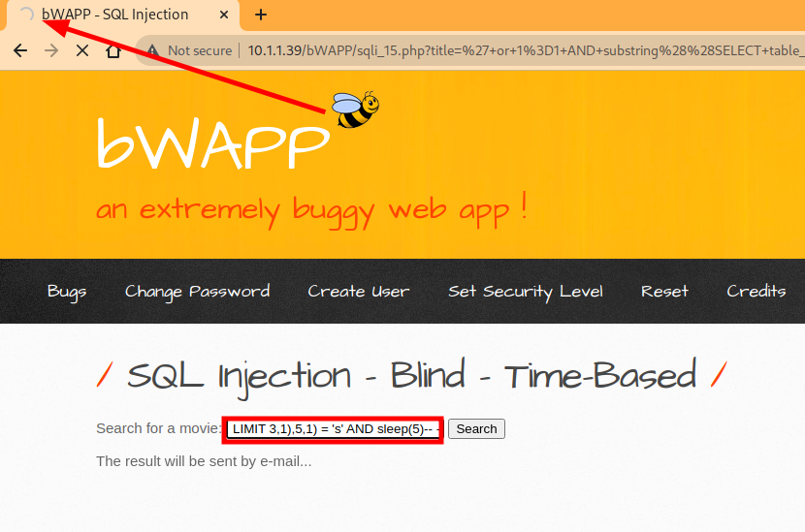
Task: Open the Bugs menu item
Action: point(67,292)
